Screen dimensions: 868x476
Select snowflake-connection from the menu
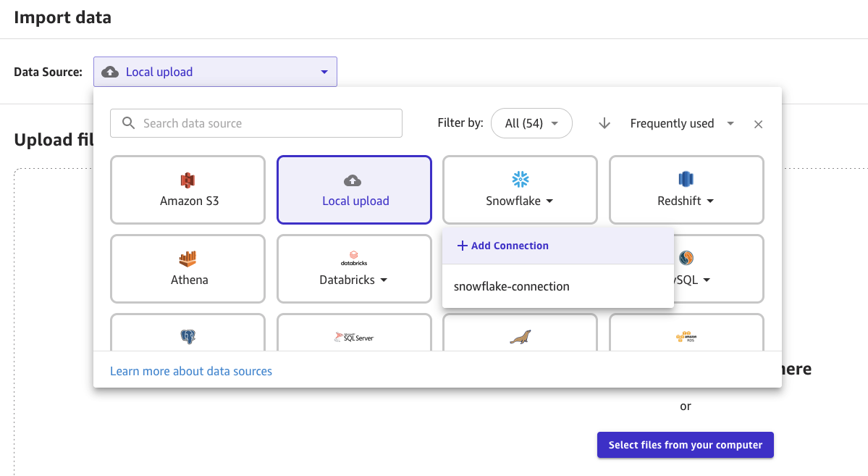[558, 286]
